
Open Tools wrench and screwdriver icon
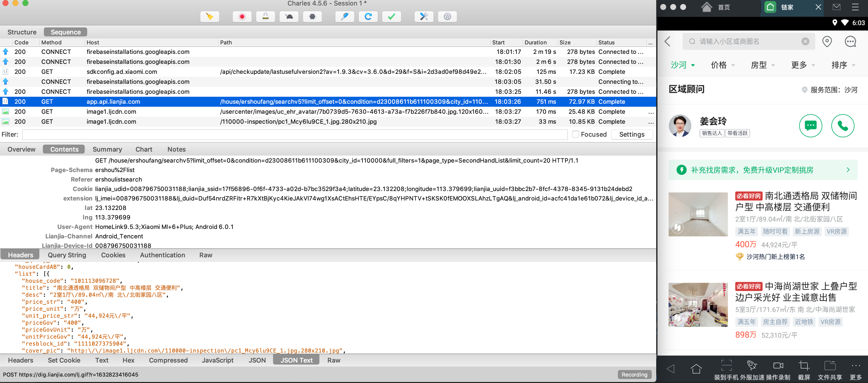tap(424, 16)
